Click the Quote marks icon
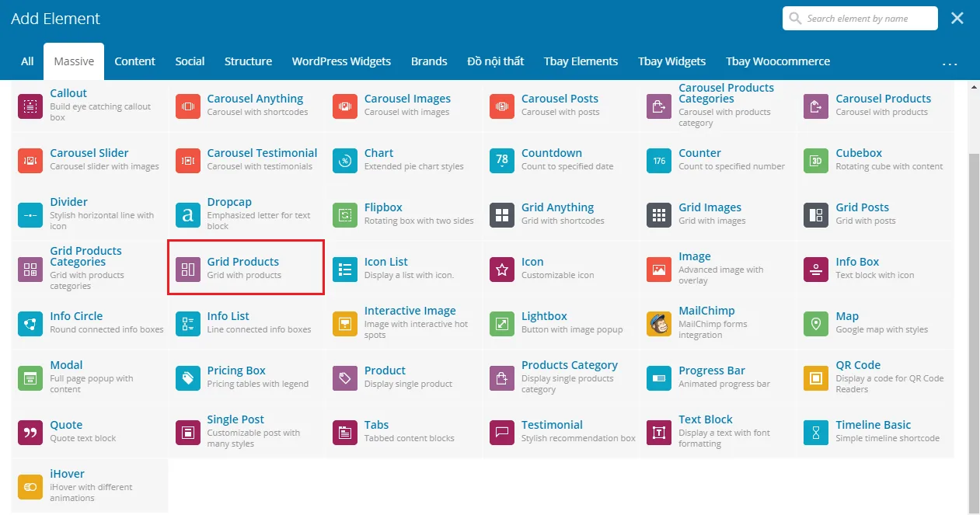This screenshot has width=980, height=515. (x=30, y=432)
